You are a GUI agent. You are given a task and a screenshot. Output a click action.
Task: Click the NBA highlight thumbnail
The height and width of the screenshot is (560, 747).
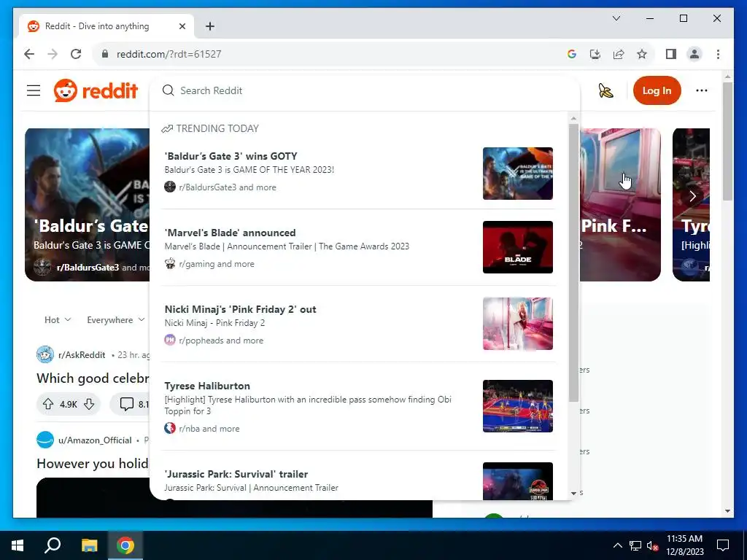[518, 406]
